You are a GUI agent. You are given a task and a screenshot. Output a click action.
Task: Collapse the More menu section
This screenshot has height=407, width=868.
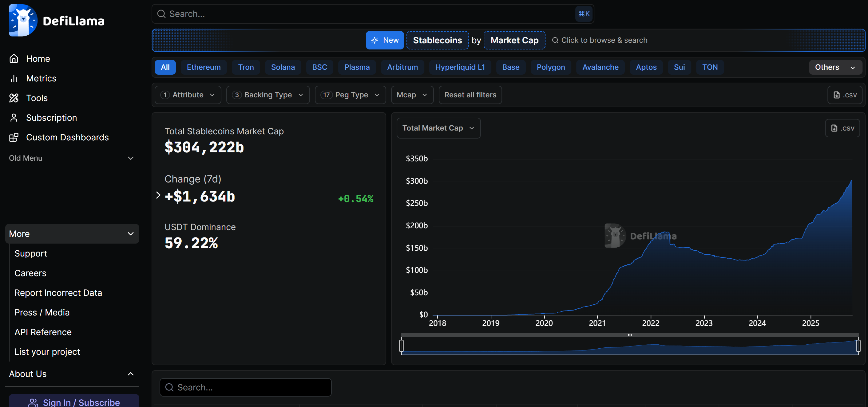pos(72,234)
